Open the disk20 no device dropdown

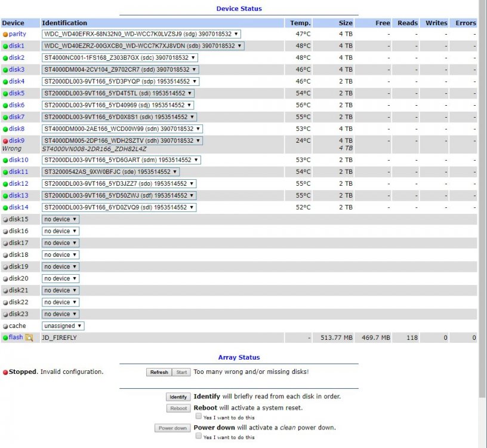[x=60, y=278]
